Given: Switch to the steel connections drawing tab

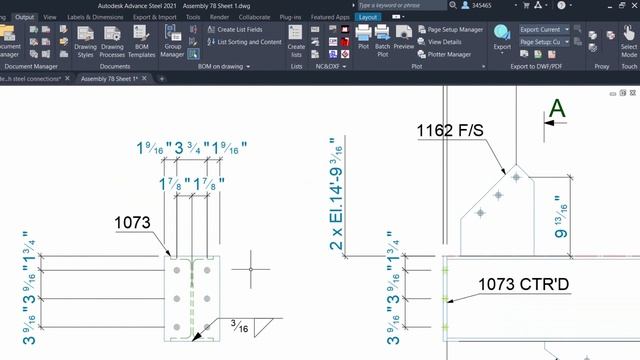Looking at the screenshot, I should pos(30,78).
